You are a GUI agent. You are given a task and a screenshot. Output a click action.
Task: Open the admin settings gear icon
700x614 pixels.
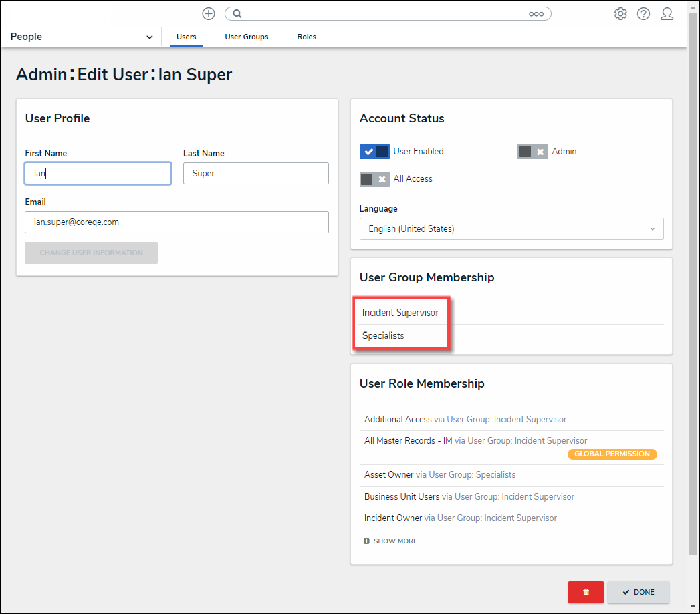point(620,13)
